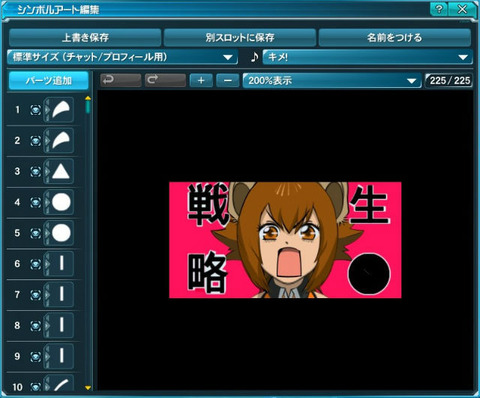Click layer list scroll down arrow
This screenshot has height=398, width=480.
point(88,388)
